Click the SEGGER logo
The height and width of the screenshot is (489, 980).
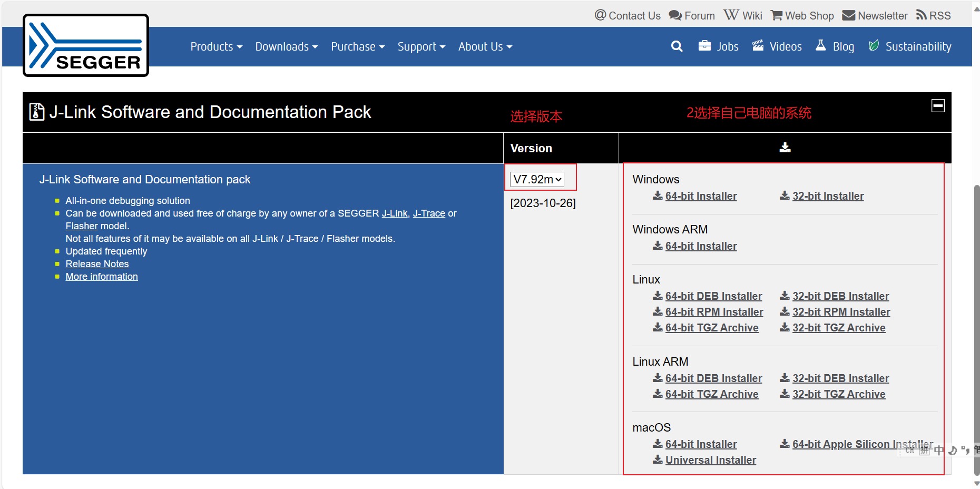(x=86, y=45)
